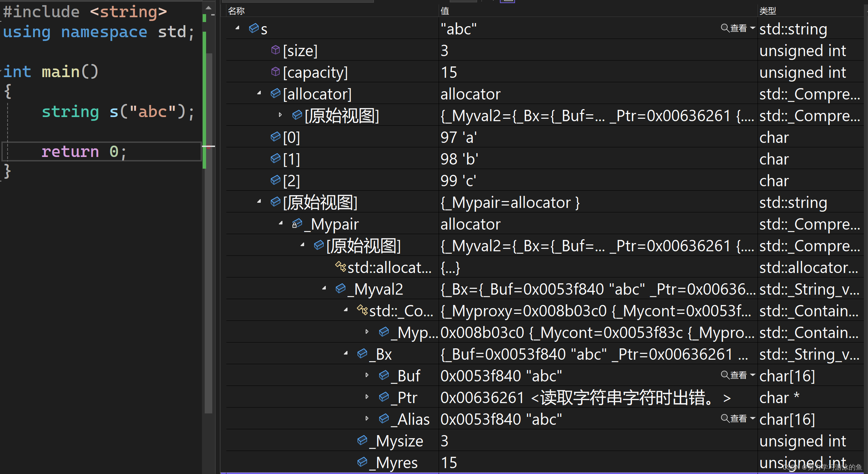Collapse the _Myval2 node

point(324,288)
